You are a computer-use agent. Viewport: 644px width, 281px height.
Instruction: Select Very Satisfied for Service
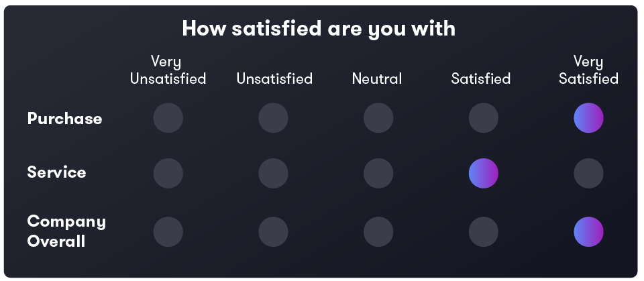click(588, 174)
